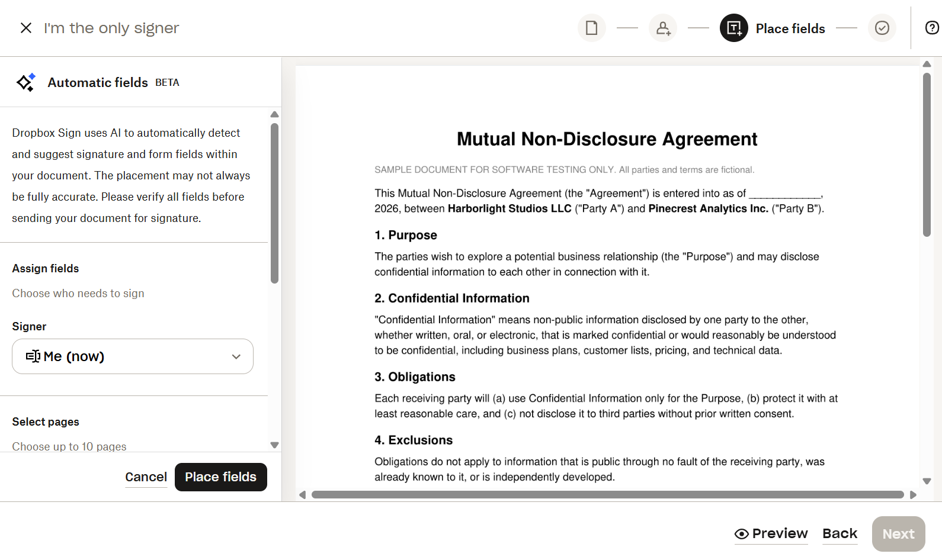Click the document scroll down arrow
Image resolution: width=942 pixels, height=560 pixels.
coord(927,481)
